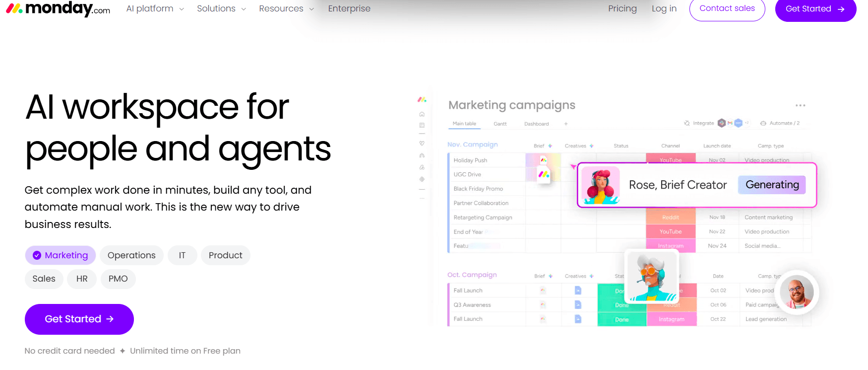Click the audio waveform icon in board sidebar
The image size is (868, 370).
422,179
